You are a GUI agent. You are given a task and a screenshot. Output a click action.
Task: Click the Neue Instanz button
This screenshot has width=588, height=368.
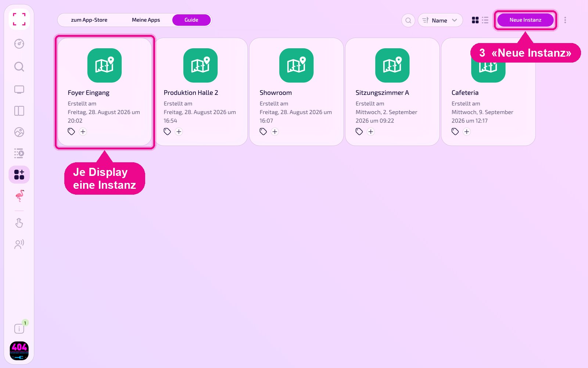(x=525, y=20)
